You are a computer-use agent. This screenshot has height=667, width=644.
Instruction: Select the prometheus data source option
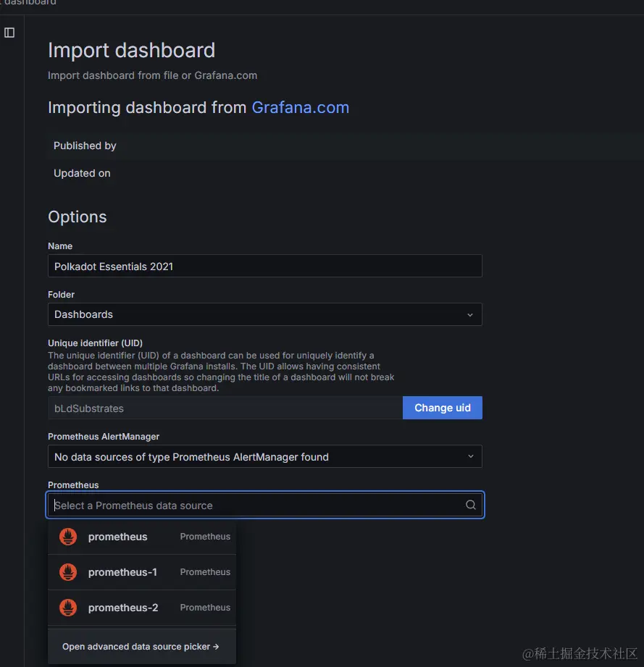point(142,537)
